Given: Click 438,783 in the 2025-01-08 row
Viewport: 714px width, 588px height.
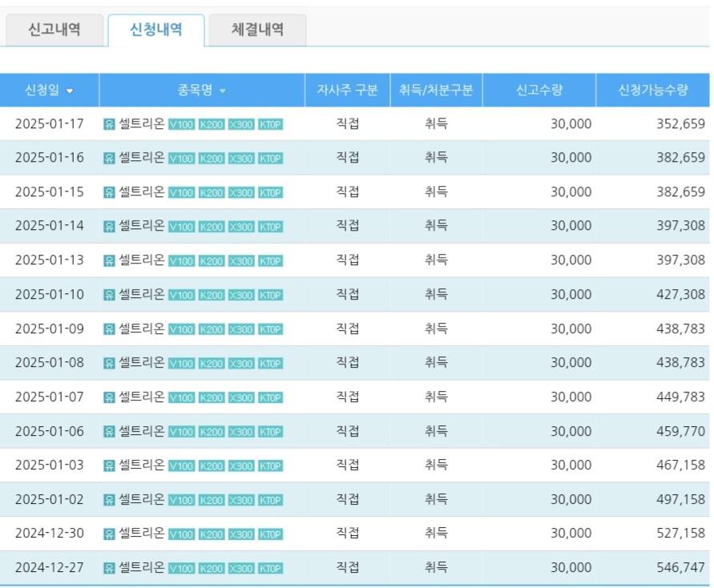Looking at the screenshot, I should click(x=681, y=363).
